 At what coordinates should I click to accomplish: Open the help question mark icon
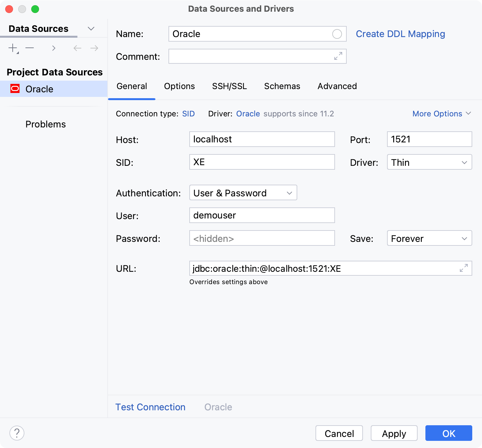[17, 433]
